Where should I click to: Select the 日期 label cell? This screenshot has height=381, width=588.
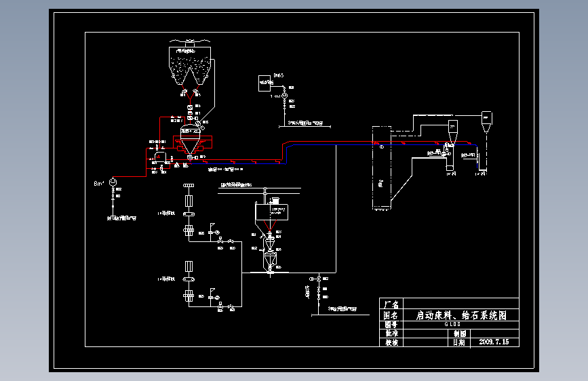point(458,342)
